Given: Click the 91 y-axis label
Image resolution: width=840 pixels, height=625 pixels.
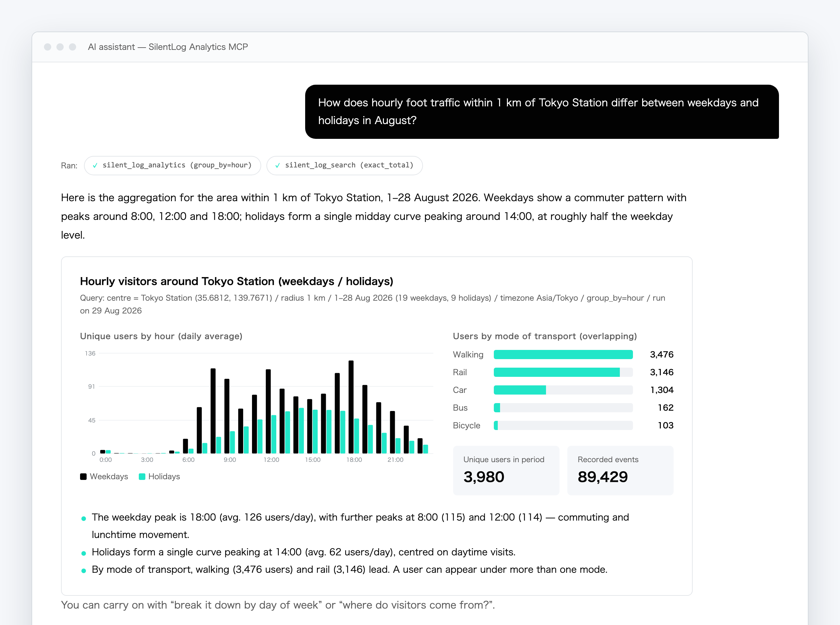Looking at the screenshot, I should click(x=92, y=386).
